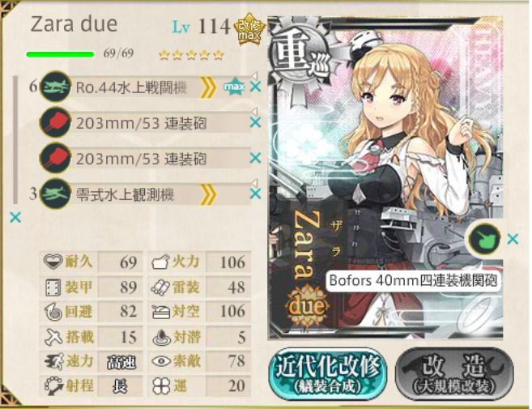532x409 pixels.
Task: Click the gold 改修max star badge
Action: pos(249,30)
